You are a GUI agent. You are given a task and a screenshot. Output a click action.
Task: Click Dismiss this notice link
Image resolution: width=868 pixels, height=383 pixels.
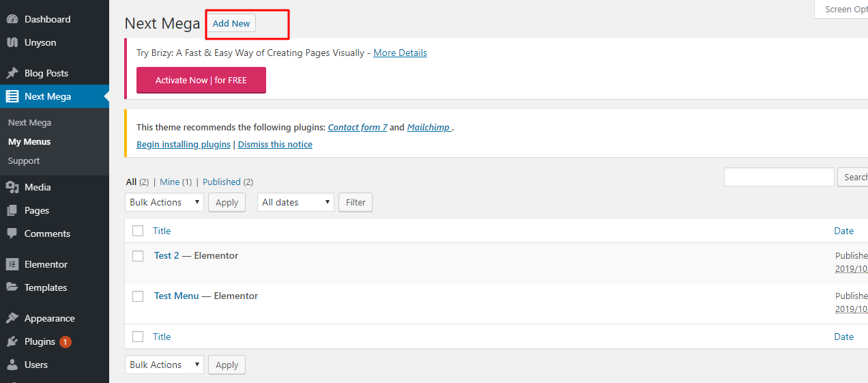pyautogui.click(x=275, y=144)
